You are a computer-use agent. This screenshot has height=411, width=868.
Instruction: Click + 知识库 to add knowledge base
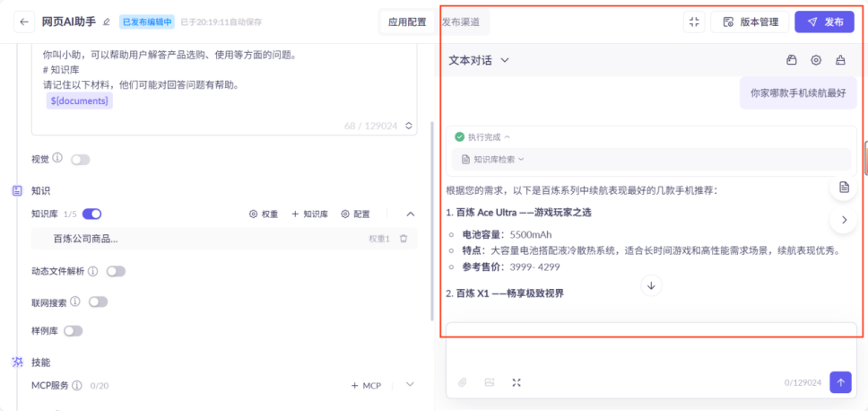(309, 214)
